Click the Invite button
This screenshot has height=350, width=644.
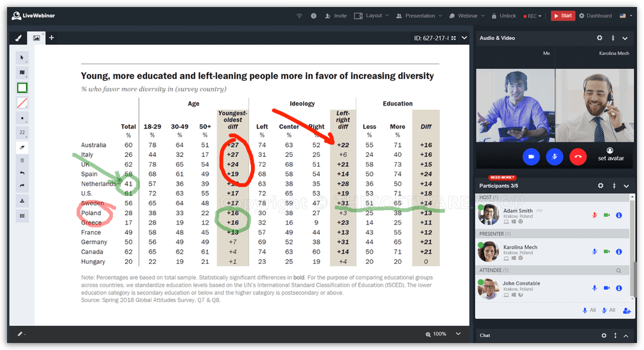(336, 16)
